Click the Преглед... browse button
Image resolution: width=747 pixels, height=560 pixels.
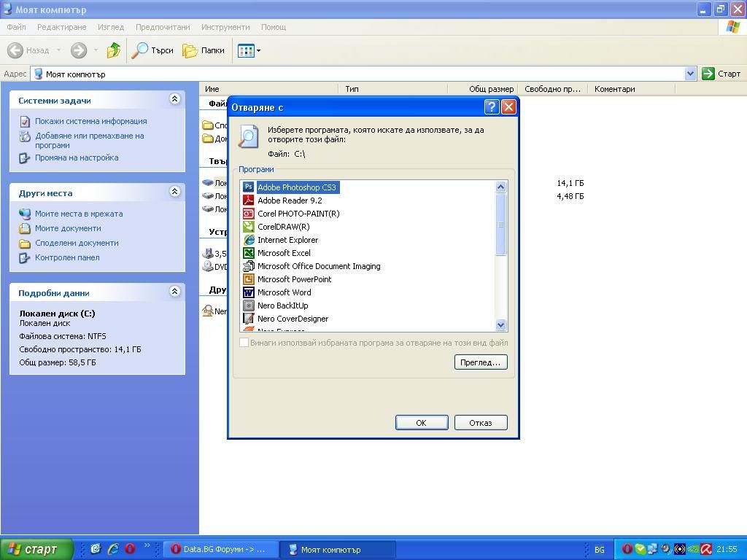pos(481,362)
